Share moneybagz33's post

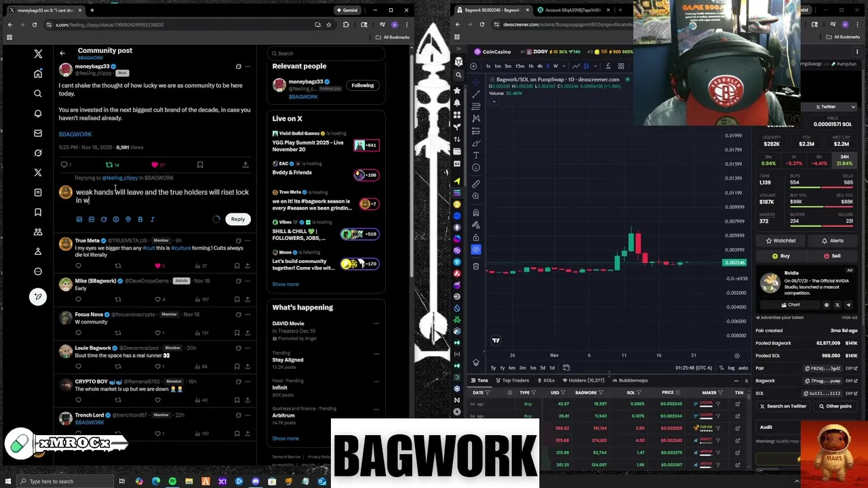click(245, 165)
